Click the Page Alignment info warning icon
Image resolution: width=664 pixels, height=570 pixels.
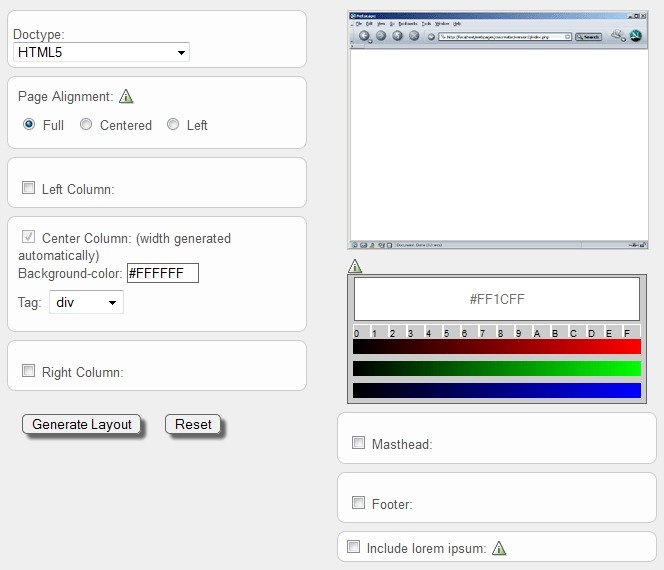(x=126, y=97)
